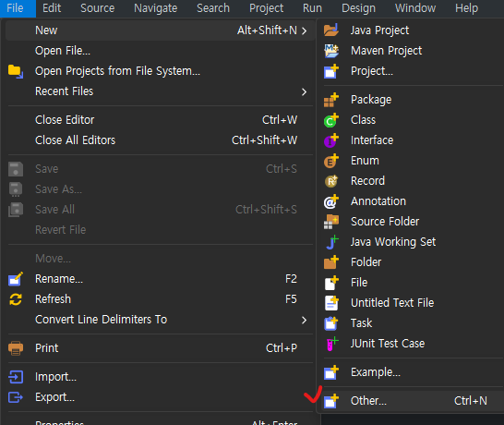Click the Ctrl+W shortcut text
Image resolution: width=504 pixels, height=425 pixels.
pos(280,120)
